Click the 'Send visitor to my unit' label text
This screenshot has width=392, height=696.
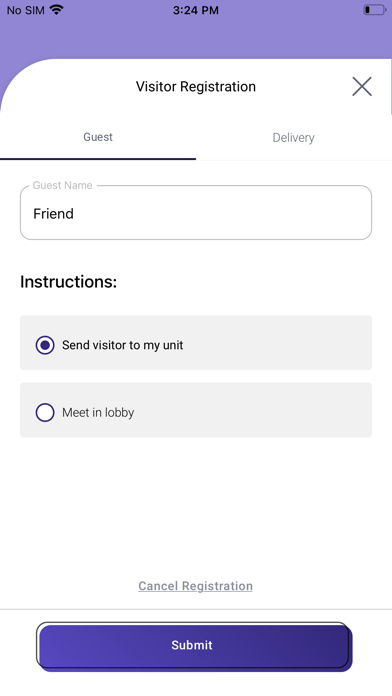click(123, 345)
